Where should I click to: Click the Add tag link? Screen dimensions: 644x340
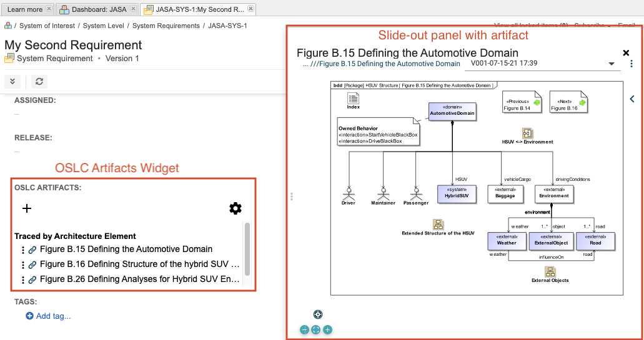(53, 316)
